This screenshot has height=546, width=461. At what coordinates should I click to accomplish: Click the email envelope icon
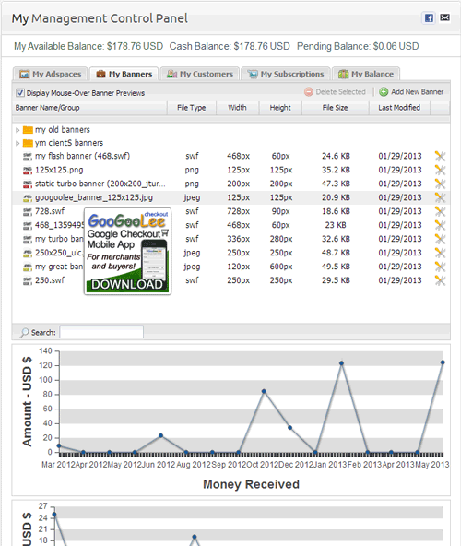pyautogui.click(x=445, y=17)
